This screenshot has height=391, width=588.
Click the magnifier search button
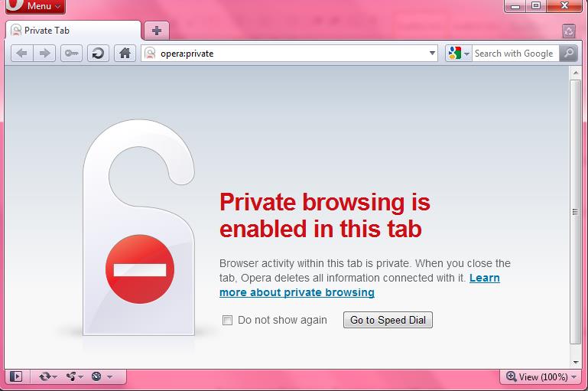click(x=568, y=54)
